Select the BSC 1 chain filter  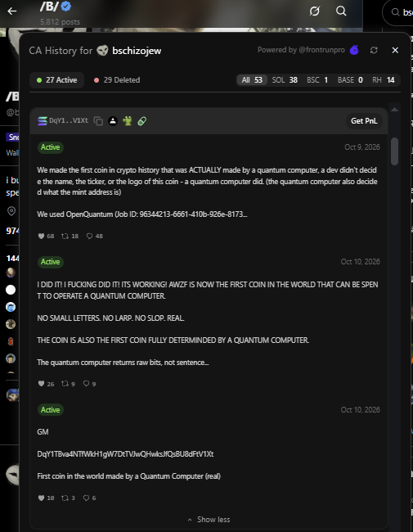[317, 80]
